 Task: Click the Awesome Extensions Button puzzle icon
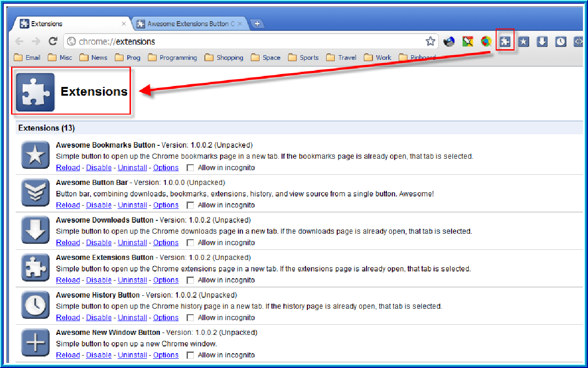click(35, 267)
